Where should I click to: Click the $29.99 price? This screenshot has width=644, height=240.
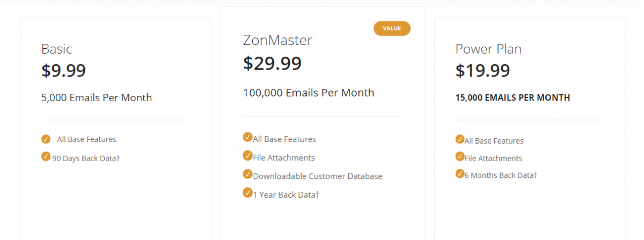coord(272,63)
